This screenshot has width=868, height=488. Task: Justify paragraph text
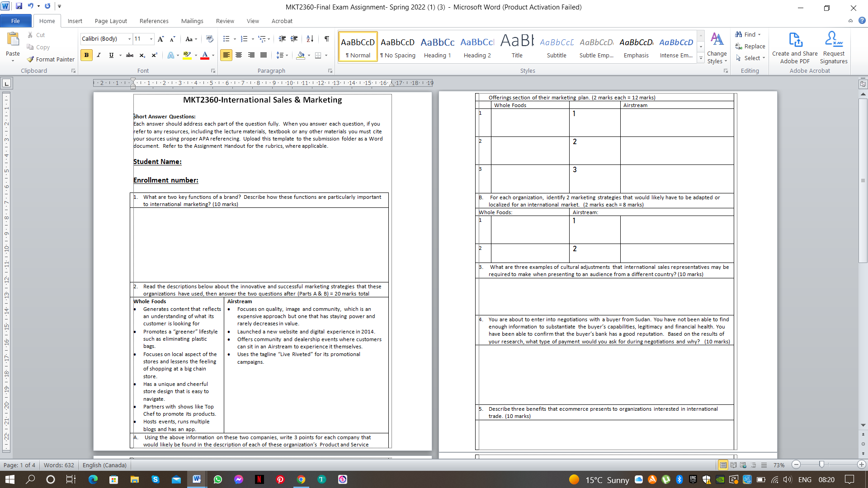click(263, 55)
